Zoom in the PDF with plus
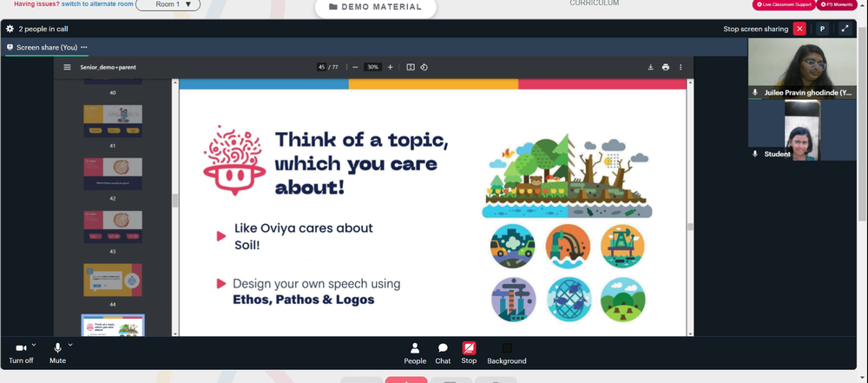868x383 pixels. point(391,67)
